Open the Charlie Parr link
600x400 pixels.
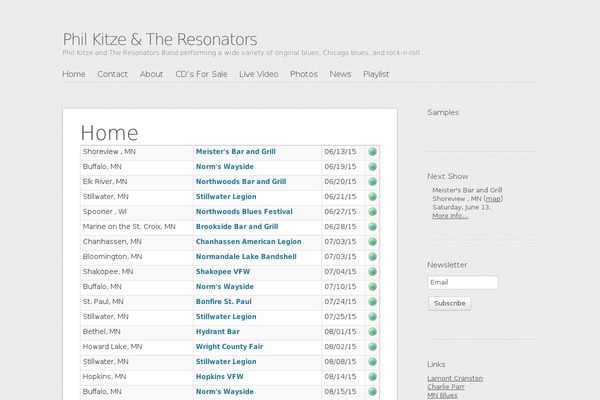pyautogui.click(x=446, y=387)
